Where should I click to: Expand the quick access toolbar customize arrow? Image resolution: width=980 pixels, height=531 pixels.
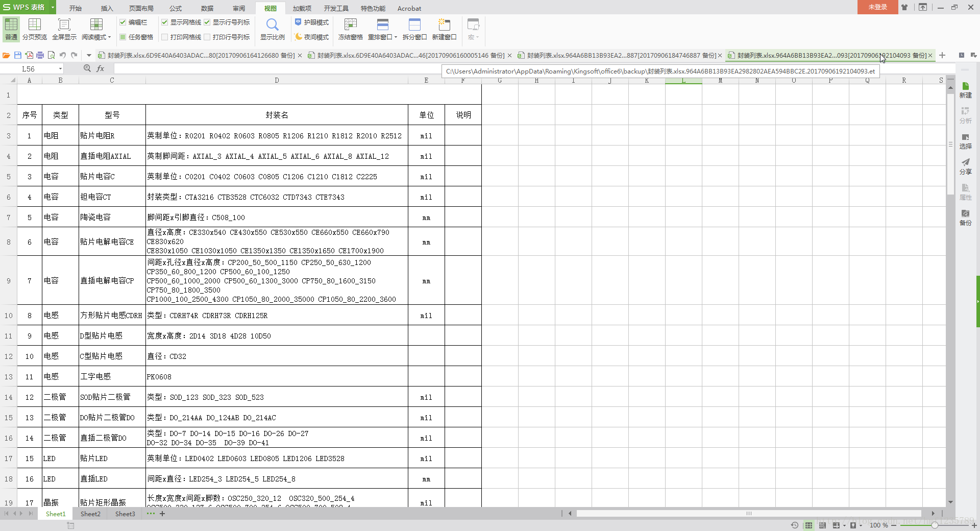click(89, 55)
